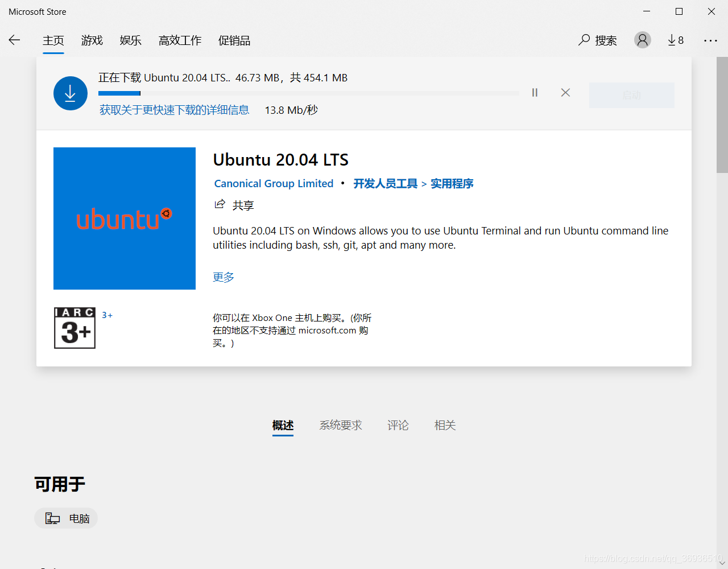Image resolution: width=728 pixels, height=569 pixels.
Task: Open the 主页 tab
Action: [53, 40]
